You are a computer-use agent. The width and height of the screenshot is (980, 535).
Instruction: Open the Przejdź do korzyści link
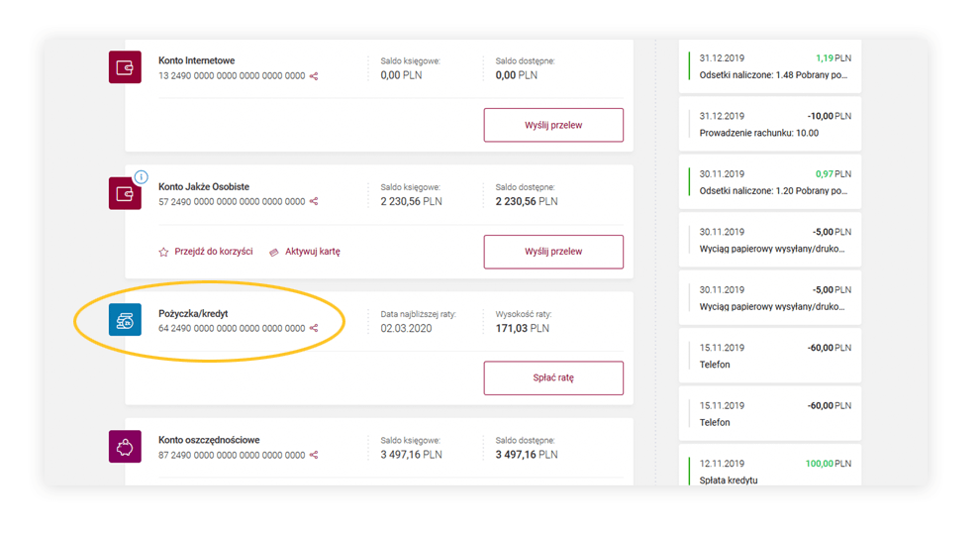click(x=213, y=252)
